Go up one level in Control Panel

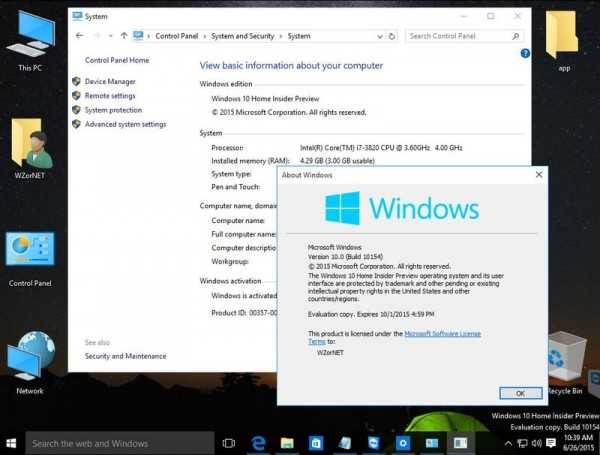coord(124,36)
